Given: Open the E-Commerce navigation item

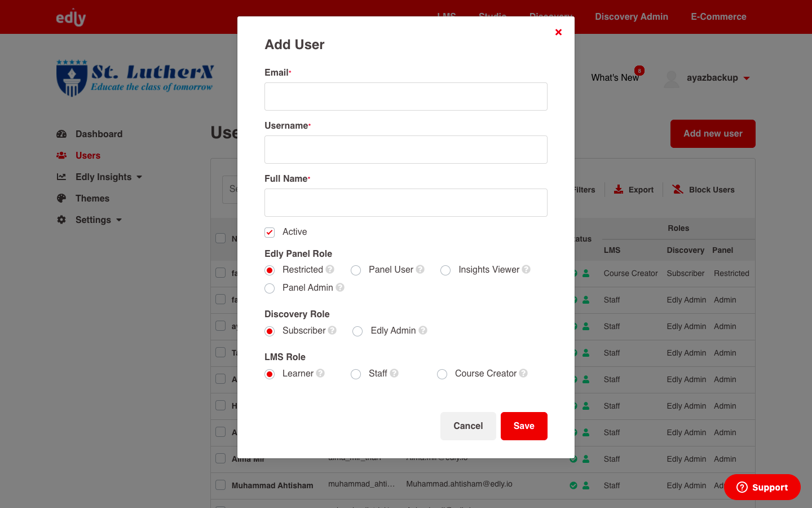Looking at the screenshot, I should pyautogui.click(x=718, y=17).
